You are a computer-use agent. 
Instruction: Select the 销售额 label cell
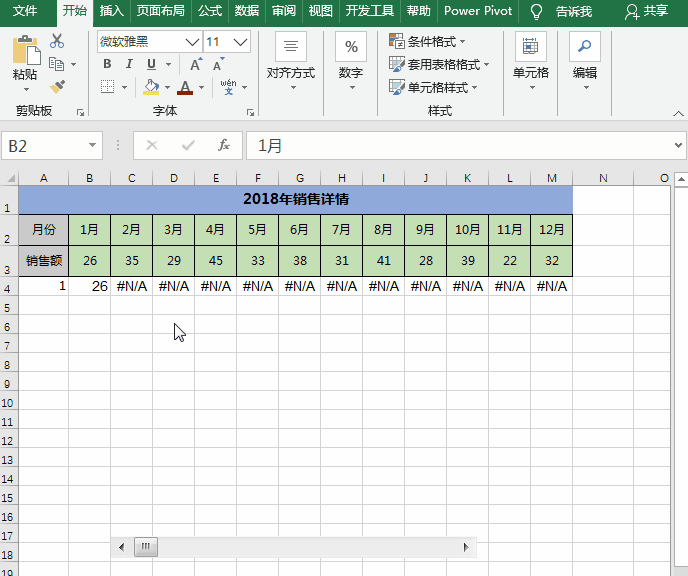point(44,261)
